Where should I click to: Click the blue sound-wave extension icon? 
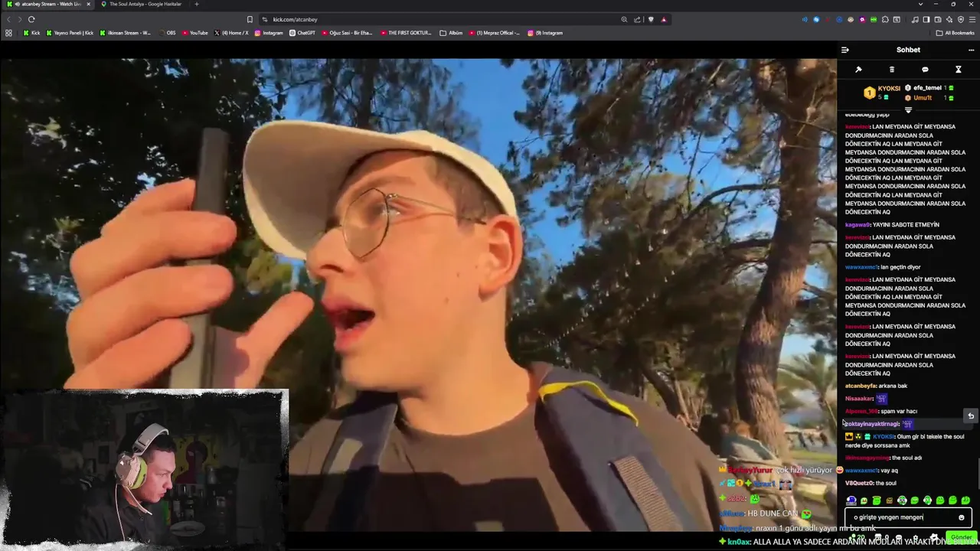tap(805, 19)
